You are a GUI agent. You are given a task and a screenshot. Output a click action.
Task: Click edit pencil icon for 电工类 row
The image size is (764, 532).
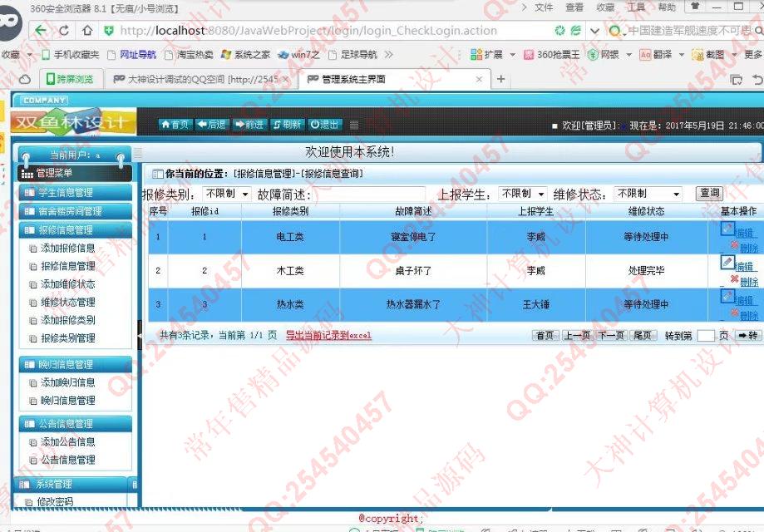coord(727,228)
